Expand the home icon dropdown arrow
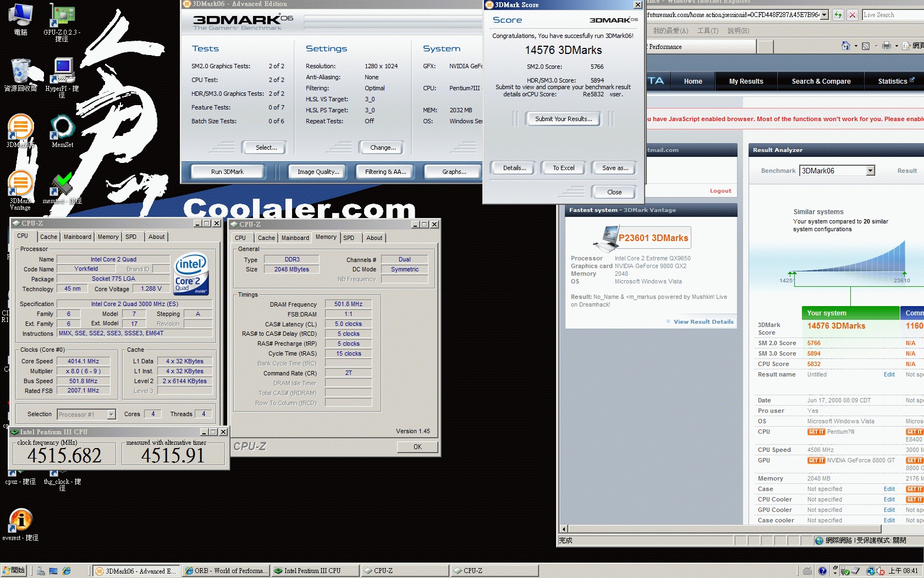 [856, 46]
